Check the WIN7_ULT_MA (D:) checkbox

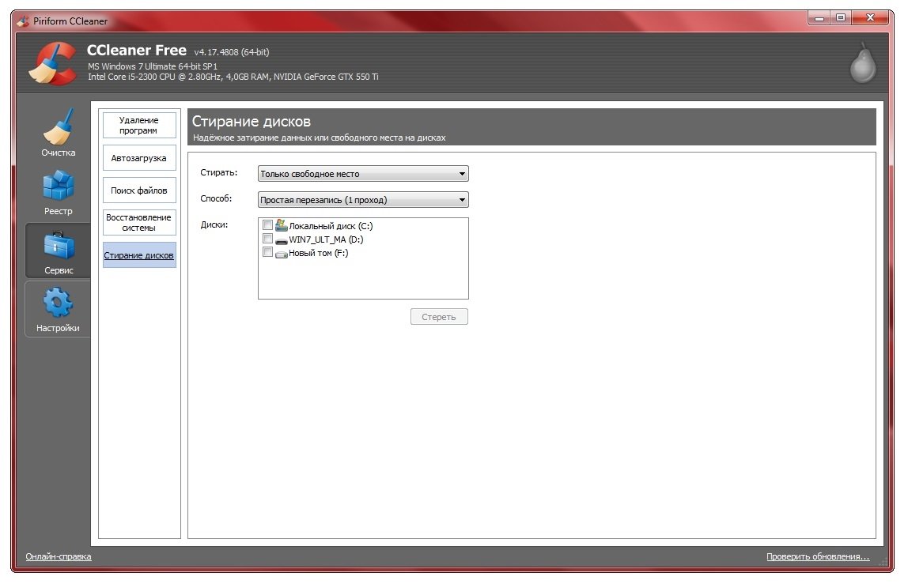[267, 239]
